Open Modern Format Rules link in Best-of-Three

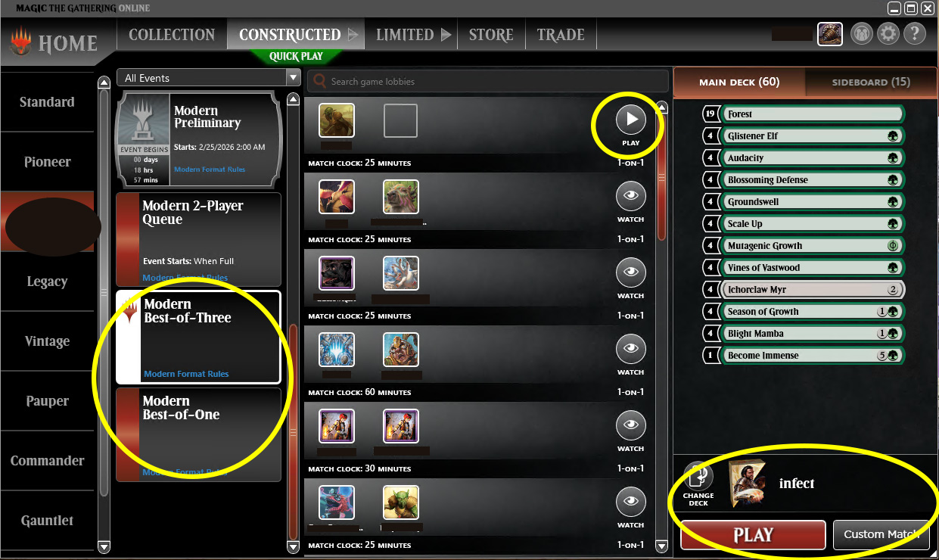[186, 374]
